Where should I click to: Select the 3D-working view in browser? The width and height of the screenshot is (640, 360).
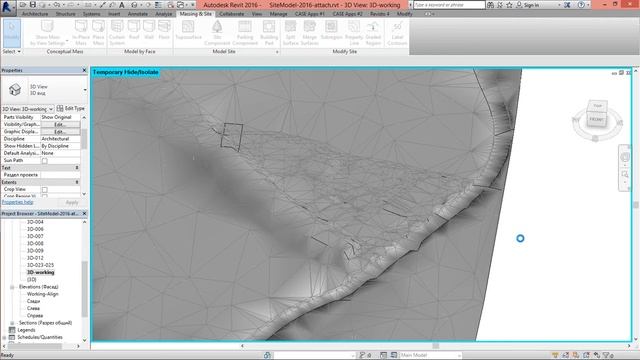click(x=40, y=272)
